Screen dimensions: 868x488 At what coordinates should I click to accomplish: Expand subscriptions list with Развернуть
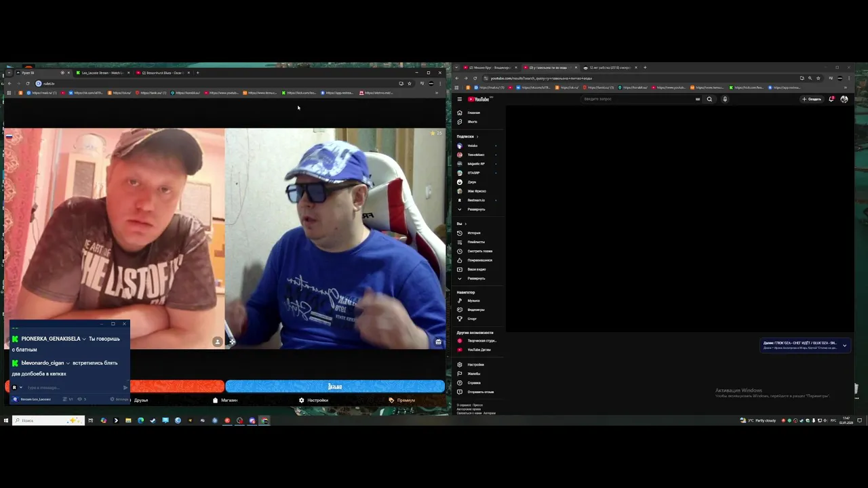[477, 209]
